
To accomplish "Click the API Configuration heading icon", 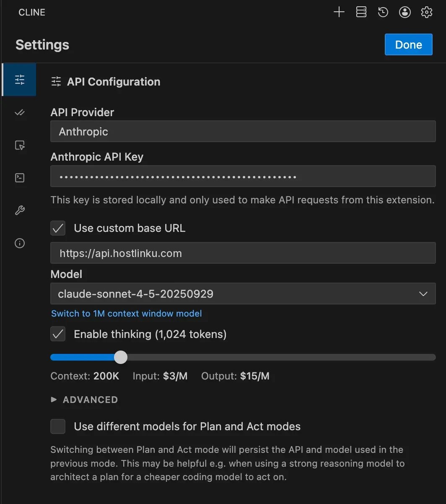I will [x=56, y=81].
